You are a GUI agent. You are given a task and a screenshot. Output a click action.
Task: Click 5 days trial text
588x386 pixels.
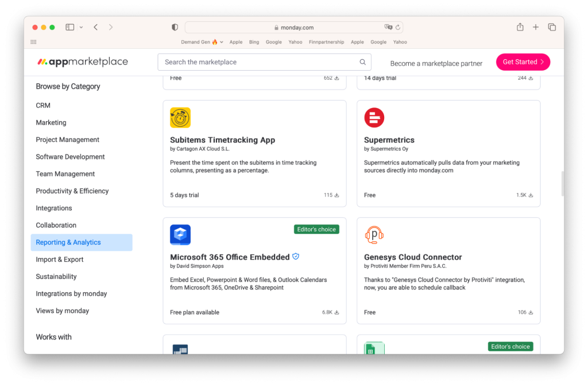[x=184, y=195]
